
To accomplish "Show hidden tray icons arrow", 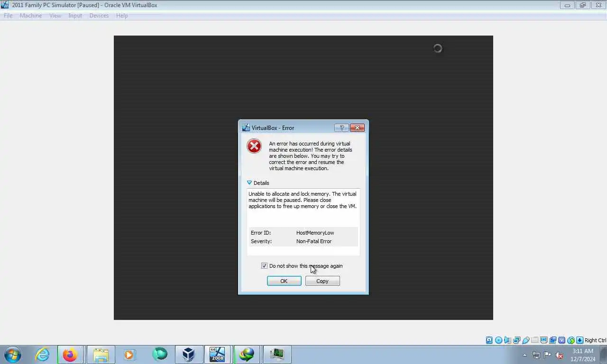I will 524,355.
